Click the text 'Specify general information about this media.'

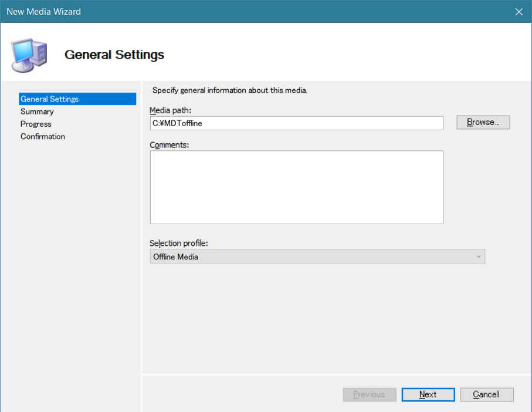[x=230, y=90]
